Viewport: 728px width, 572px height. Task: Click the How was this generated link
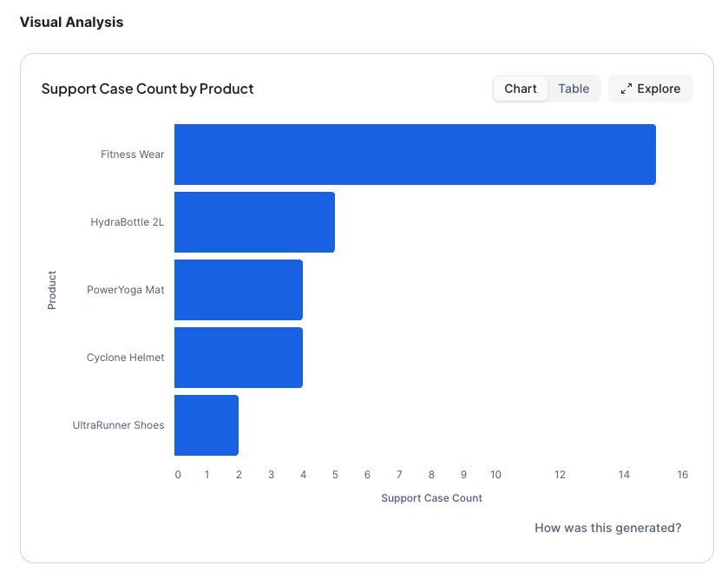[607, 528]
